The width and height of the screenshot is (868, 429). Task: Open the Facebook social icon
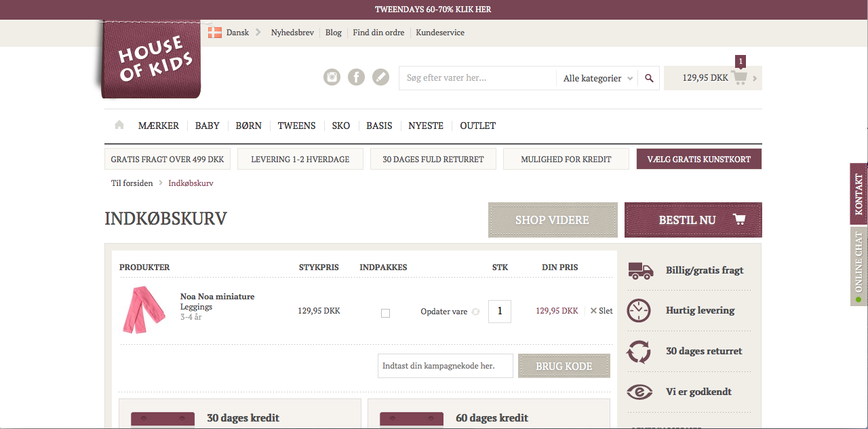click(x=356, y=77)
